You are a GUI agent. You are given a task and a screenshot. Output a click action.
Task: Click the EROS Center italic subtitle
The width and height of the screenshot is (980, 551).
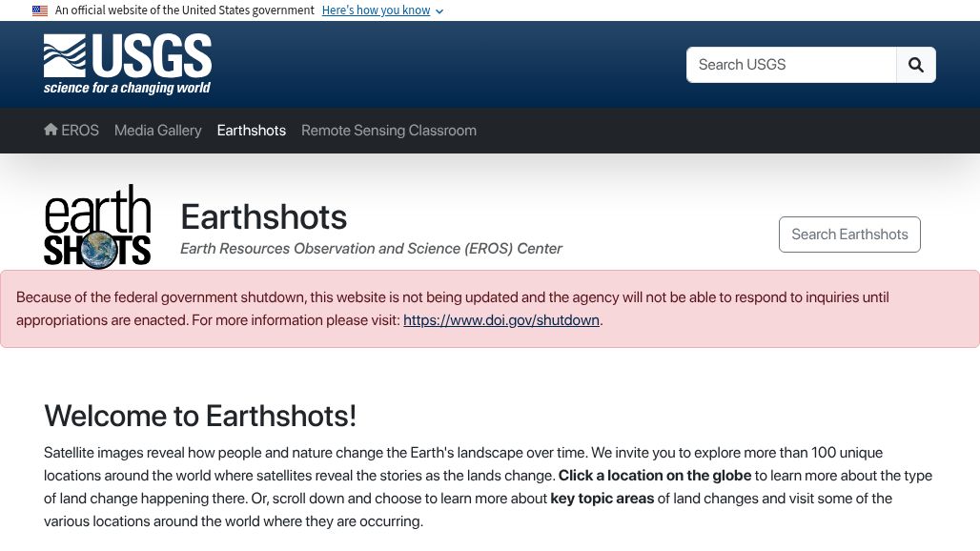click(x=371, y=249)
